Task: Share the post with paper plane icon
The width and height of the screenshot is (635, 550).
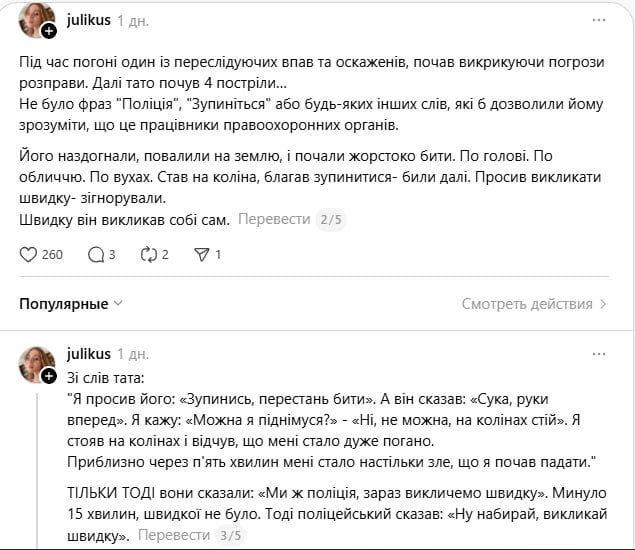Action: pos(202,254)
